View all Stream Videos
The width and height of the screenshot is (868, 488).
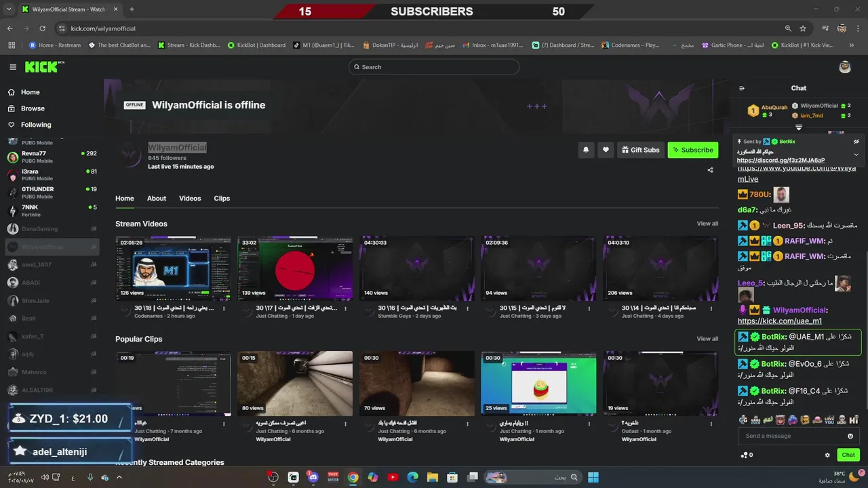(707, 224)
